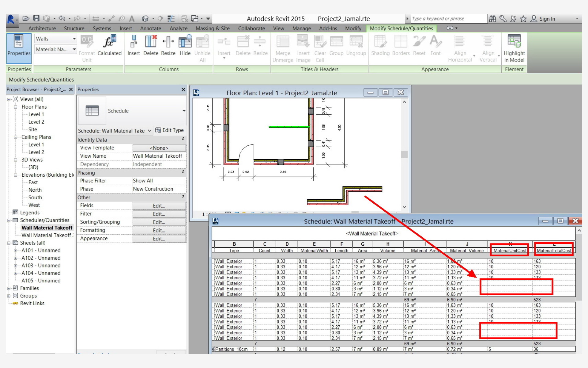The height and width of the screenshot is (368, 588).
Task: Hide the selected column
Action: pos(185,45)
